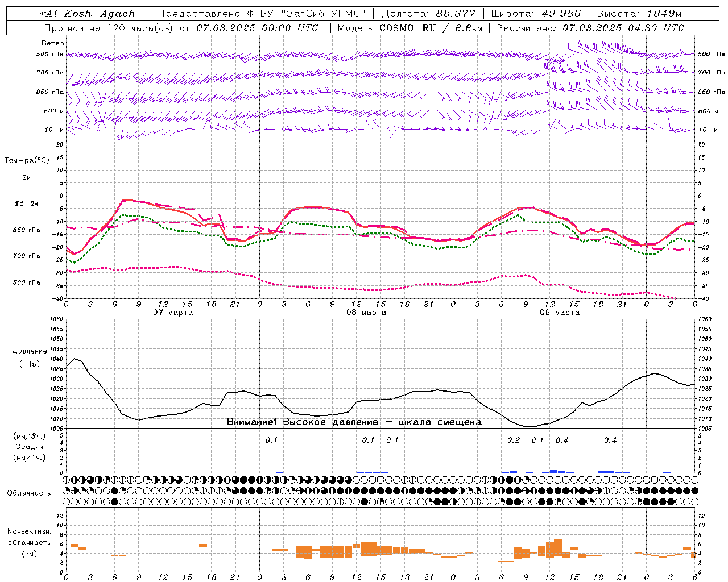
Task: Click the dash-dot line sample under the 700 гПа legend
Action: click(x=26, y=263)
